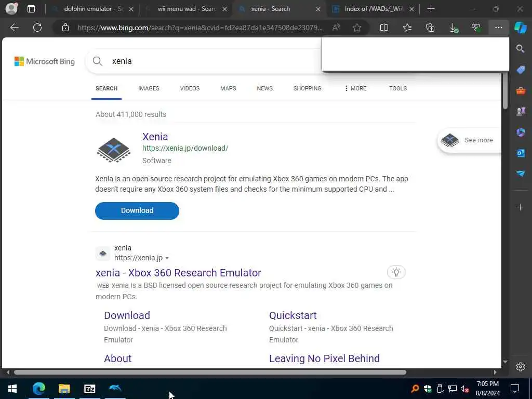
Task: Select the SHOPPING search tab
Action: pos(307,88)
